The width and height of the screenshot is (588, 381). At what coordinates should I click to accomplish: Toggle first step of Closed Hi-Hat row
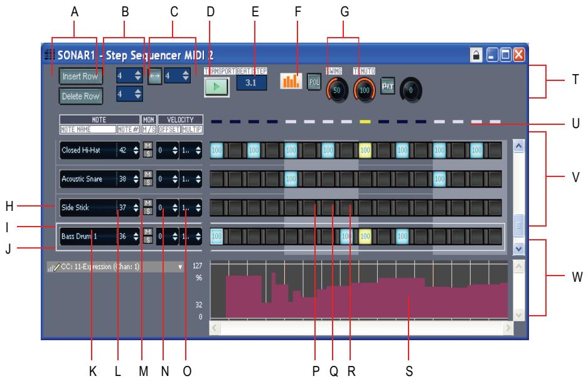(216, 150)
